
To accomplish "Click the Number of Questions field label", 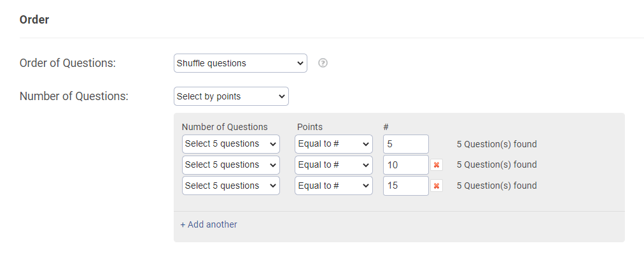I will coord(74,96).
